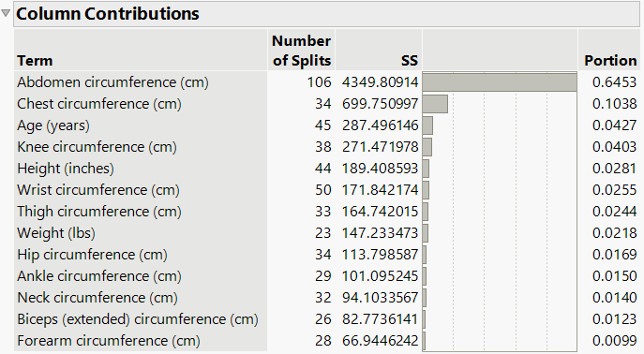
Task: Click SS value 113.798587
Action: tap(380, 255)
